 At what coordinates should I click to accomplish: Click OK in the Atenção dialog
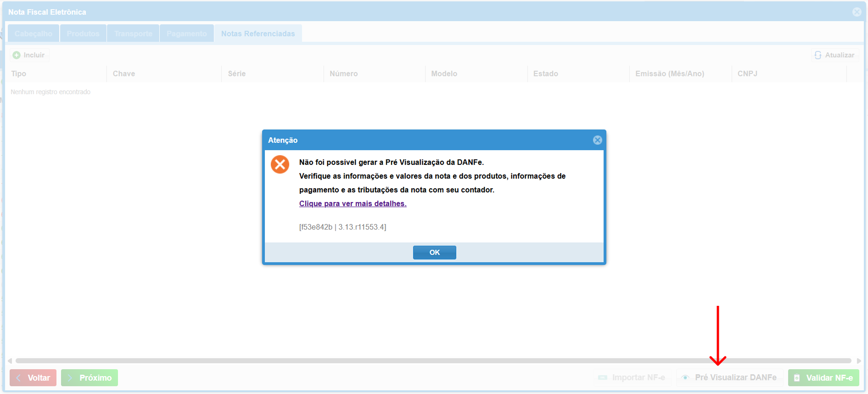(x=434, y=253)
